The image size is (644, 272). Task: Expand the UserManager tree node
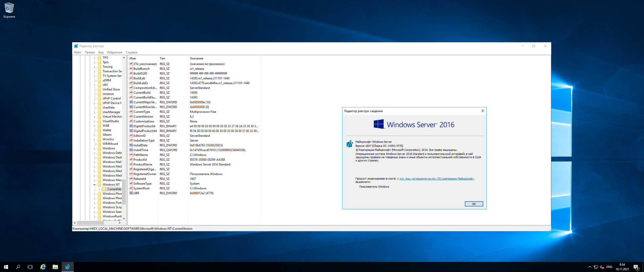(x=95, y=112)
